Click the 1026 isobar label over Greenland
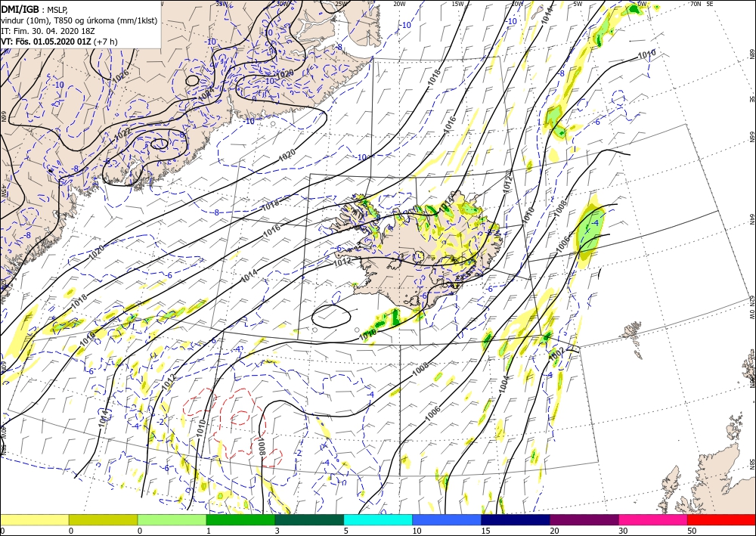756x536 pixels. point(120,76)
